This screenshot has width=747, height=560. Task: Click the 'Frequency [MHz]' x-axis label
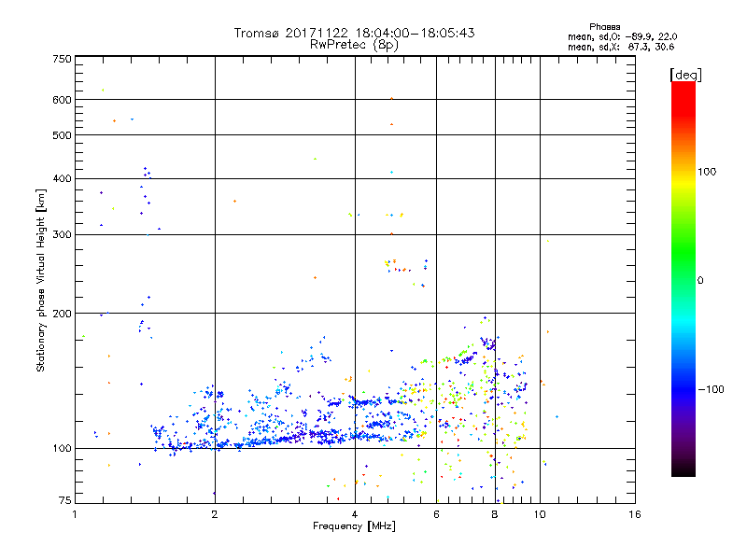354,526
